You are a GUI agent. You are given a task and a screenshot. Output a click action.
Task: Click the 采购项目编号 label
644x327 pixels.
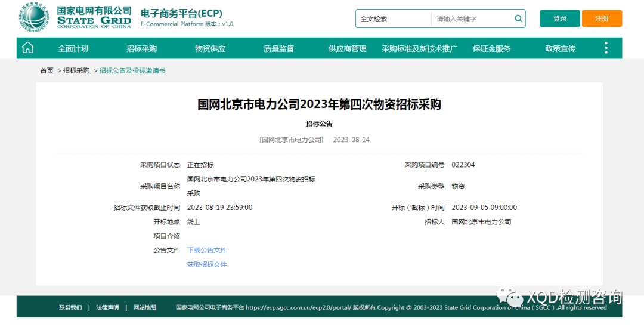click(425, 165)
